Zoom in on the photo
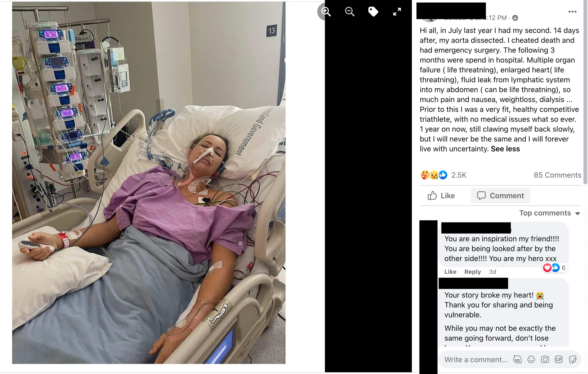The height and width of the screenshot is (374, 588). click(x=326, y=12)
